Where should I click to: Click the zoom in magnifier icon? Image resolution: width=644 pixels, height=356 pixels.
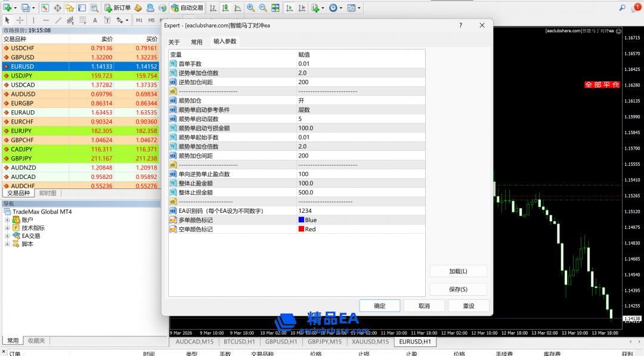click(251, 8)
